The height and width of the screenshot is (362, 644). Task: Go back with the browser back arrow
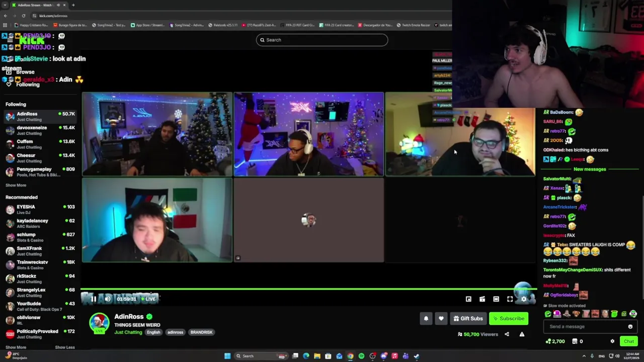[5, 16]
